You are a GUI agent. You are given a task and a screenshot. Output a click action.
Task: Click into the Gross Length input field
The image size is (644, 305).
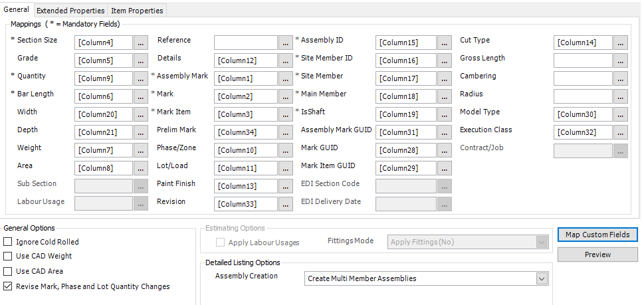[x=582, y=60]
